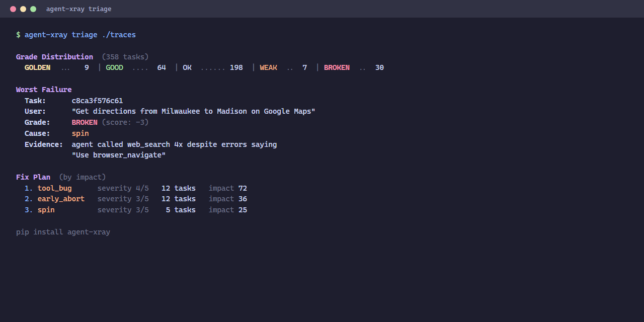Click the user prompt about Milwaukee to Madison
The image size is (644, 322).
point(194,111)
